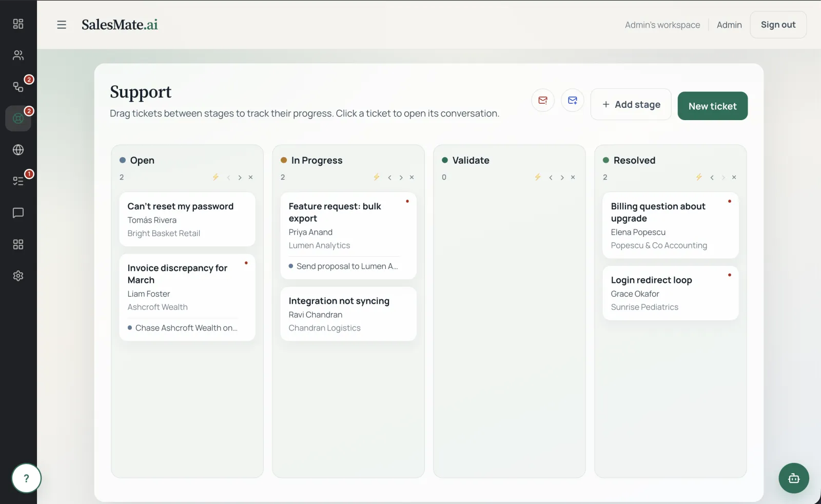Open the help question mark button

[26, 478]
